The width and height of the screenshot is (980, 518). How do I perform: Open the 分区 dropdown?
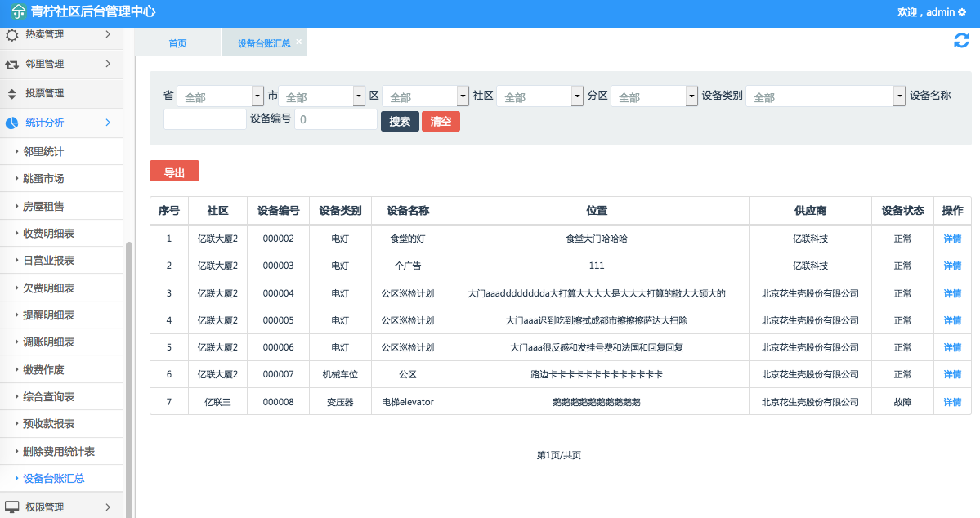pyautogui.click(x=654, y=96)
